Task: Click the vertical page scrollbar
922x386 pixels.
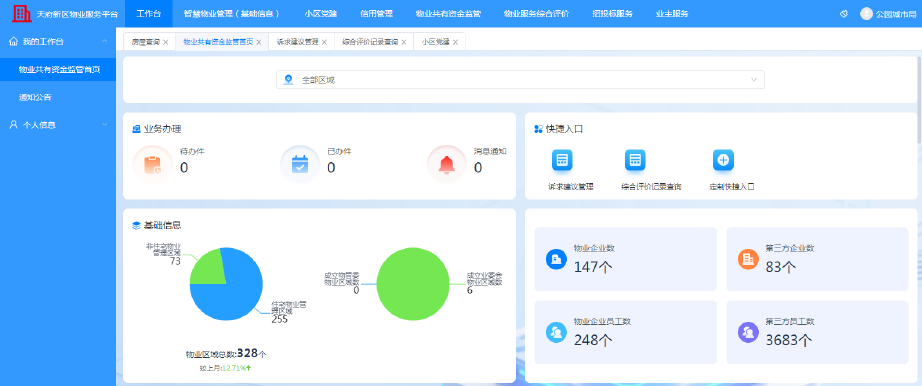Action: pyautogui.click(x=920, y=99)
